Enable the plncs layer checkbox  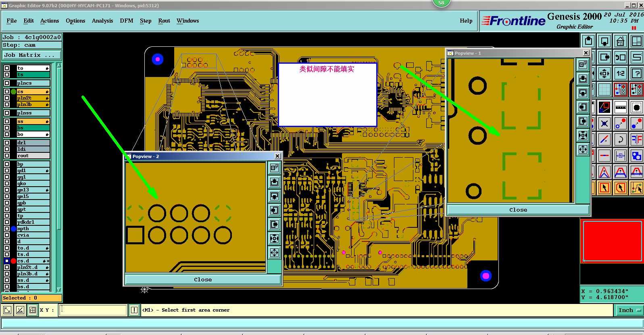pos(7,83)
